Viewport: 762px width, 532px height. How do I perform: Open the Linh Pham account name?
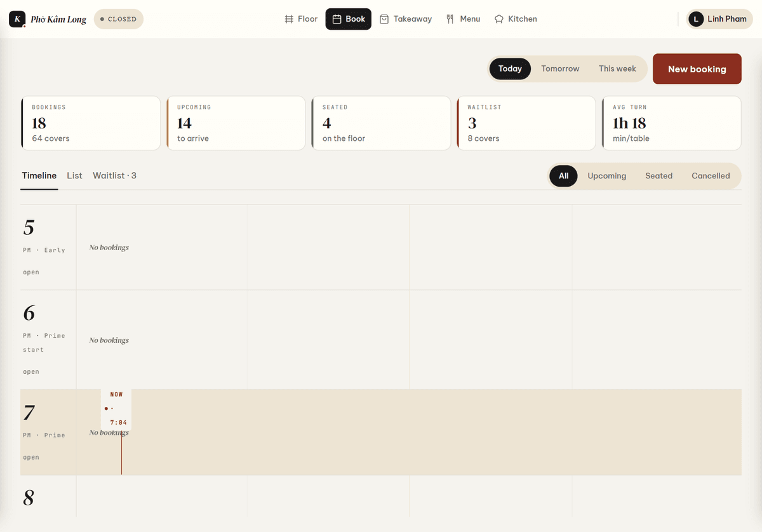coord(727,19)
